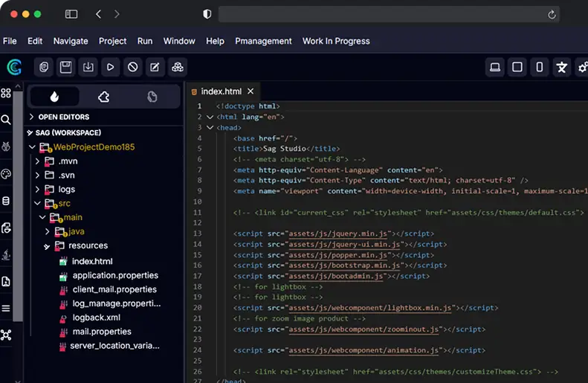Screen dimensions: 588x383
Task: Open client_mail.properties file
Action: coord(114,289)
